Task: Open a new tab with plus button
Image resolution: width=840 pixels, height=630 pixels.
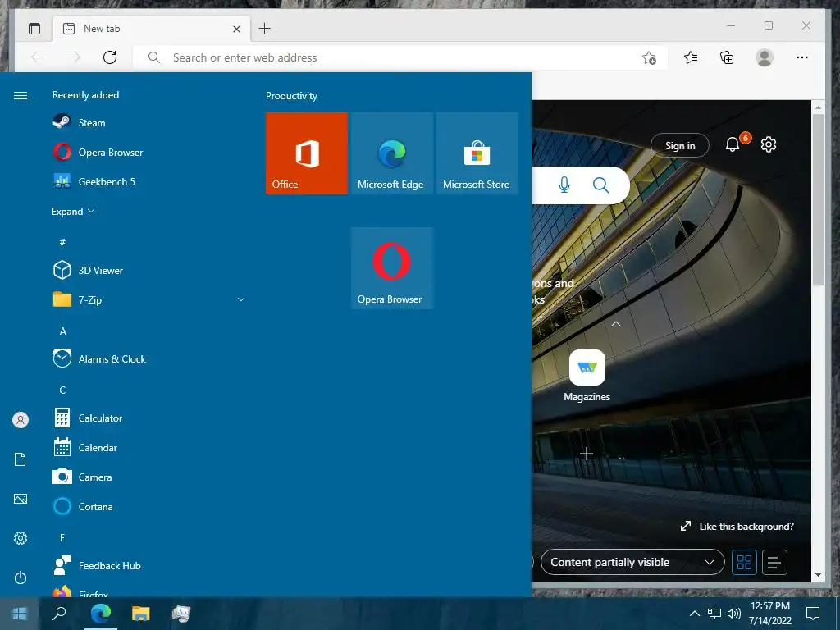Action: pyautogui.click(x=265, y=29)
